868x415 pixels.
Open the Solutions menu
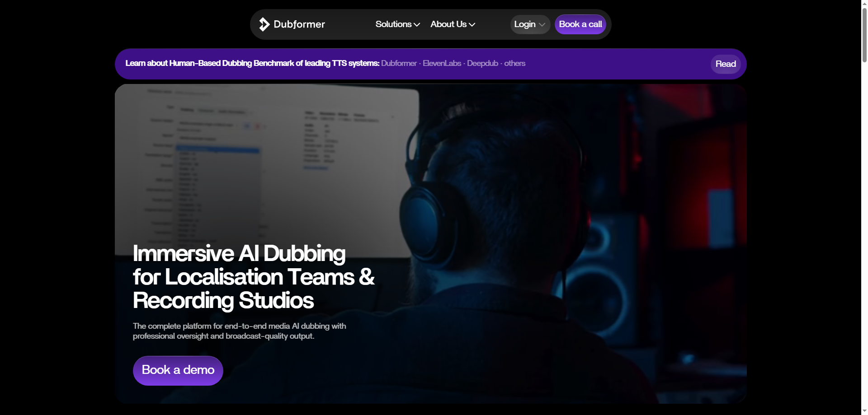pos(393,24)
